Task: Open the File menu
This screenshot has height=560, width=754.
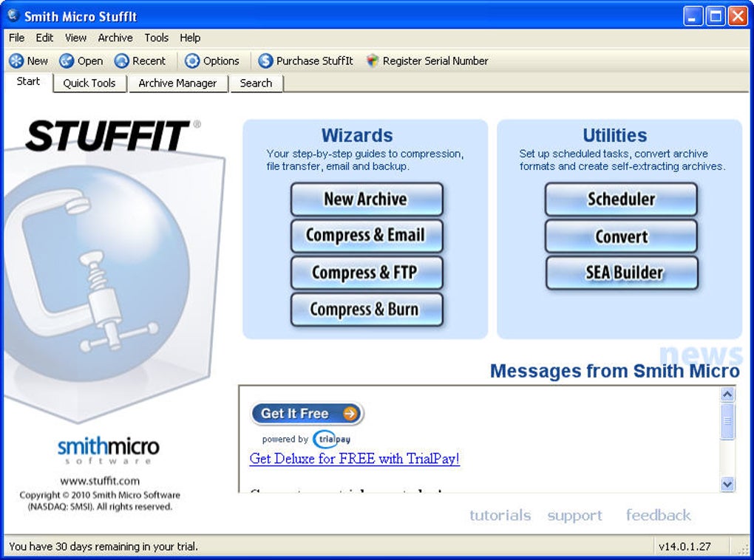Action: (17, 38)
